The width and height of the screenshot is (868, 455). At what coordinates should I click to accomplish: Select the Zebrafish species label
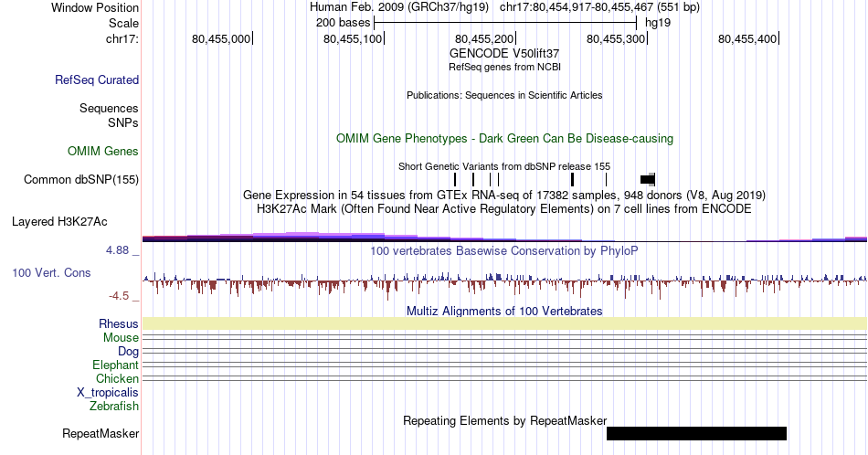pos(114,406)
